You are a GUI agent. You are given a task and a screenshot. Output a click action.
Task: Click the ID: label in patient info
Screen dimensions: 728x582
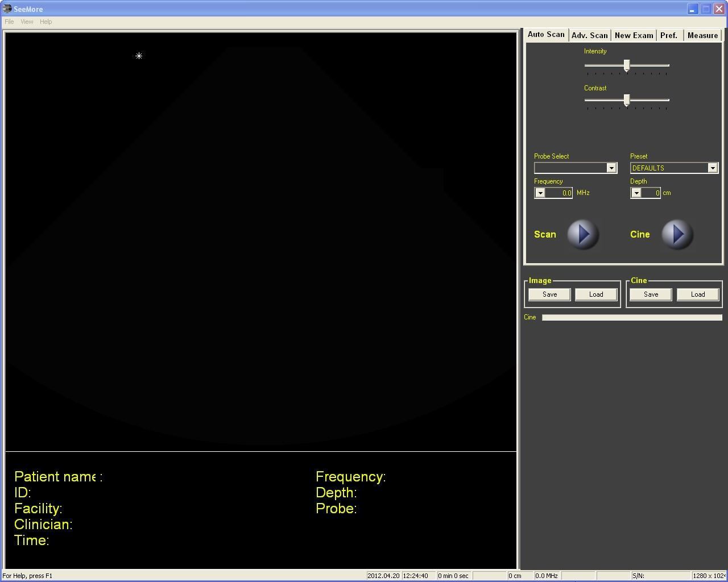pos(23,493)
